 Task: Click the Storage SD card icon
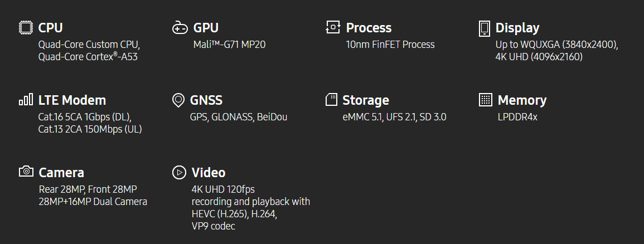(x=331, y=100)
